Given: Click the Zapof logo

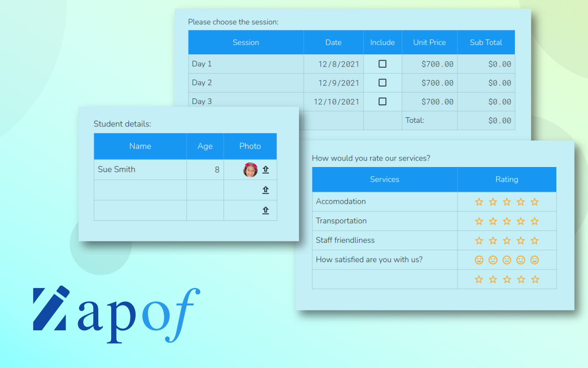Looking at the screenshot, I should tap(117, 315).
